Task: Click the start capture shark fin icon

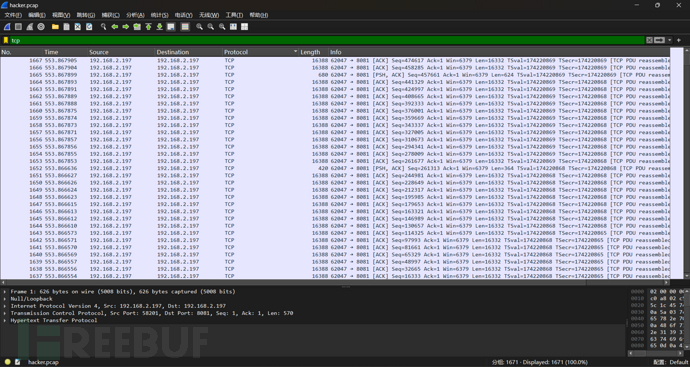Action: [7, 27]
